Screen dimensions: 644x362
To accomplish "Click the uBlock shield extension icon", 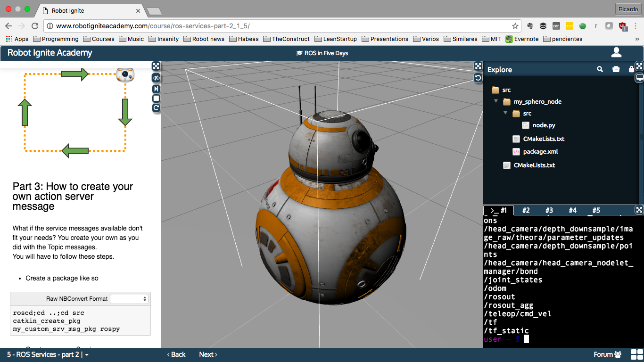I will click(x=623, y=26).
